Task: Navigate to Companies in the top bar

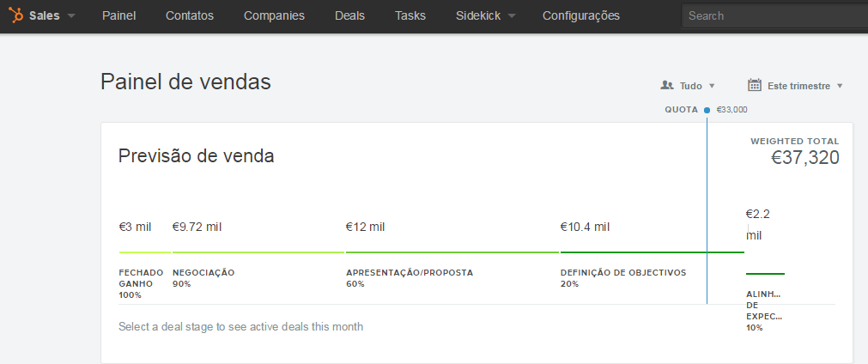Action: 274,15
